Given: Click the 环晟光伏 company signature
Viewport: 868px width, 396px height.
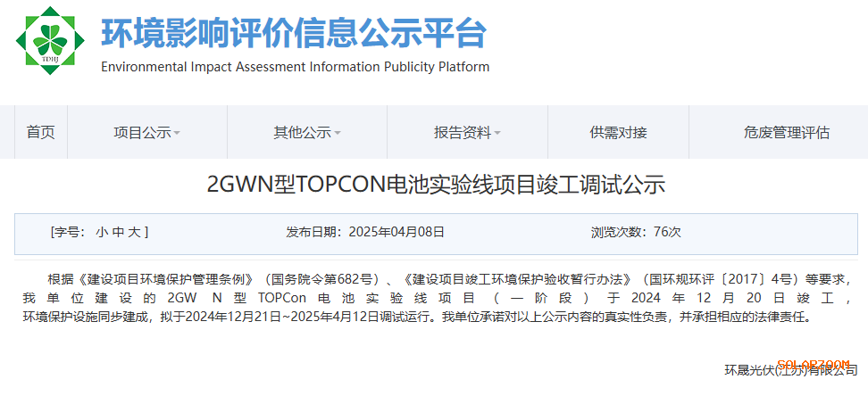Looking at the screenshot, I should pos(790,370).
